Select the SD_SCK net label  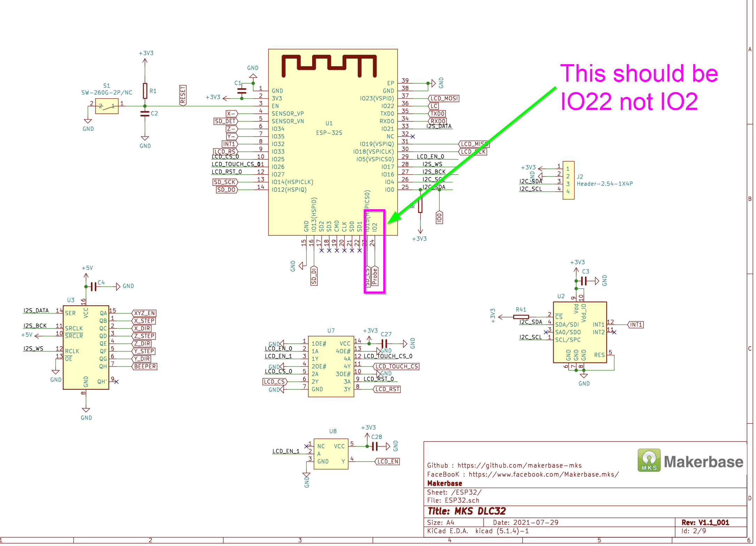pyautogui.click(x=225, y=182)
